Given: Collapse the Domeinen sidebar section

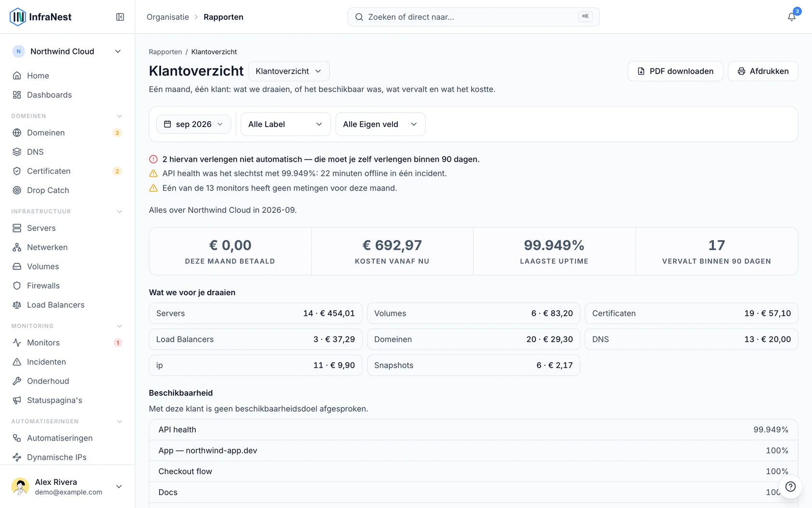Looking at the screenshot, I should 119,116.
